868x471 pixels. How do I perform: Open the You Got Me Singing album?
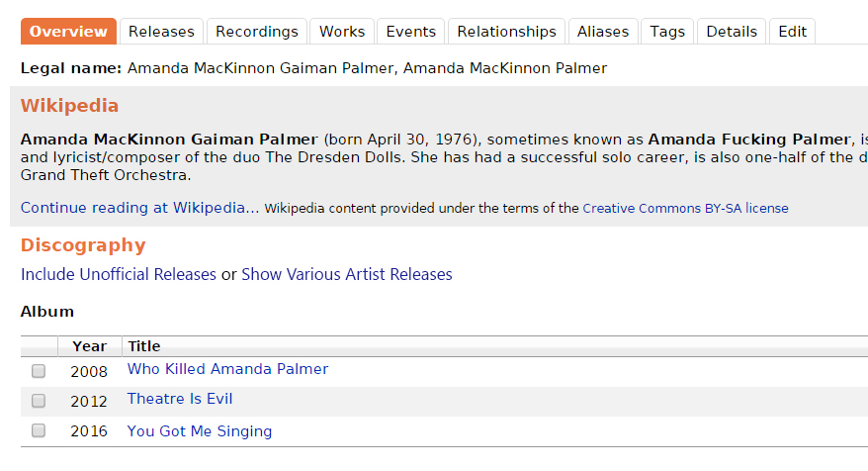coord(200,431)
